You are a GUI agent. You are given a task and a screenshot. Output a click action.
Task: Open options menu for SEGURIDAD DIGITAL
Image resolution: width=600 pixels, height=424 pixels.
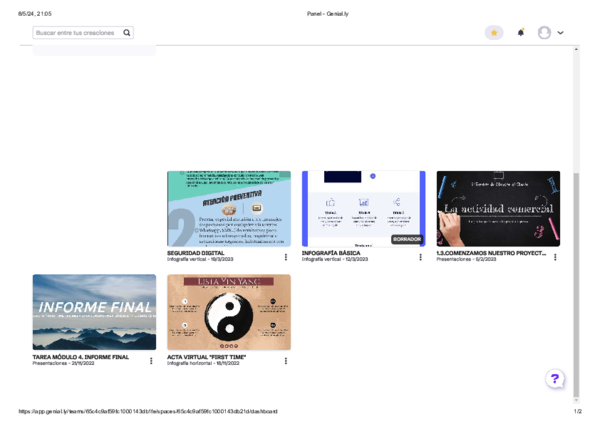pos(286,257)
